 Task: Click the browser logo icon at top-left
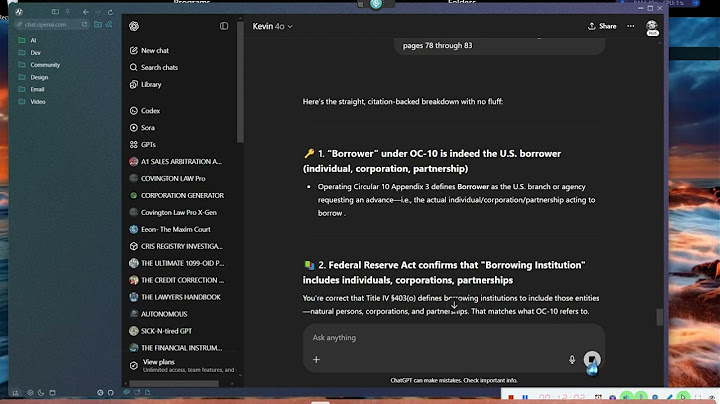click(19, 12)
